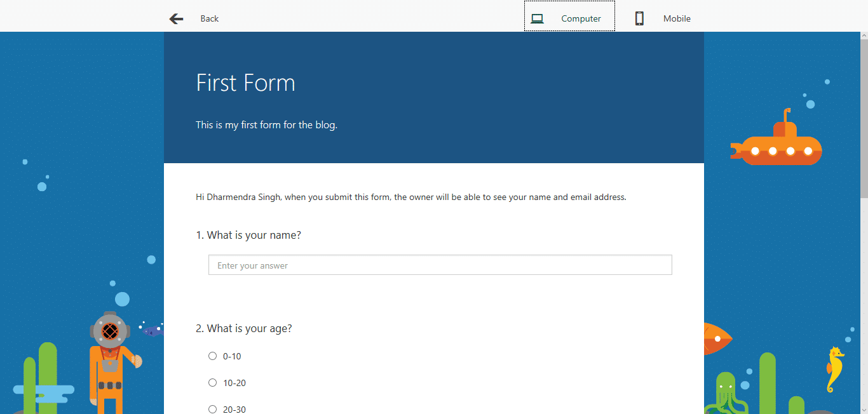Screen dimensions: 868x414
Task: Click question one, What is your name
Action: [248, 235]
